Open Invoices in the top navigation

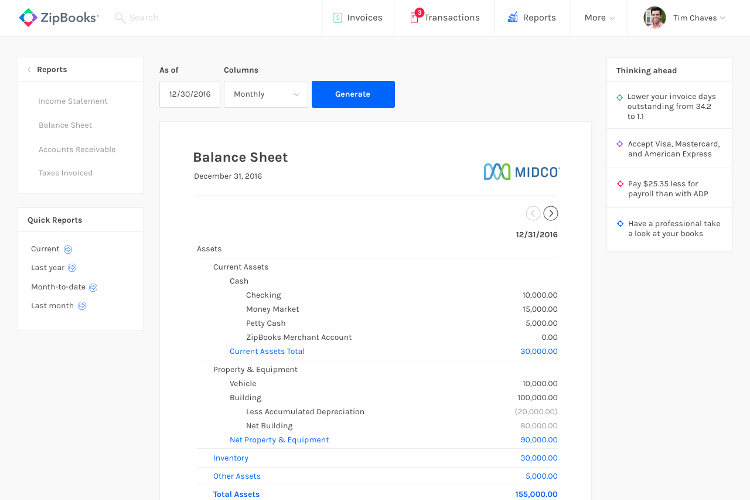[358, 18]
